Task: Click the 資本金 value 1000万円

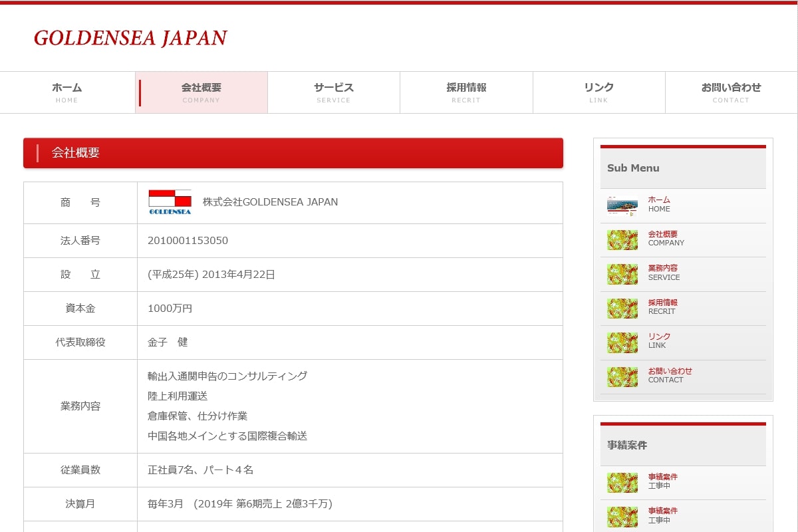Action: [170, 309]
